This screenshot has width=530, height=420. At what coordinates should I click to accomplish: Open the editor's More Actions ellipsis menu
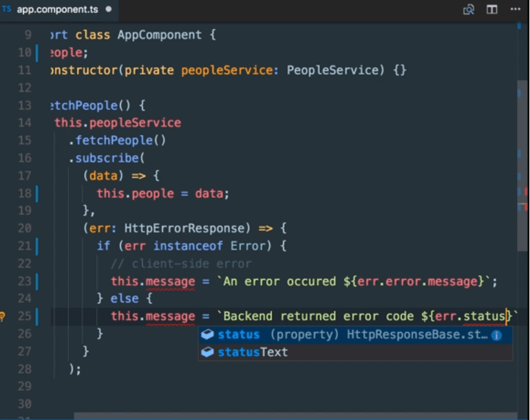coord(515,10)
